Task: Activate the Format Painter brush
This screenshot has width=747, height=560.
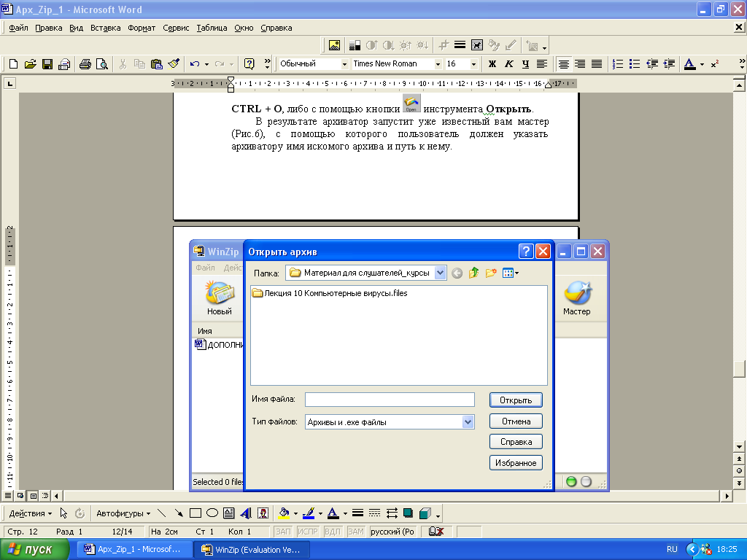Action: point(174,64)
